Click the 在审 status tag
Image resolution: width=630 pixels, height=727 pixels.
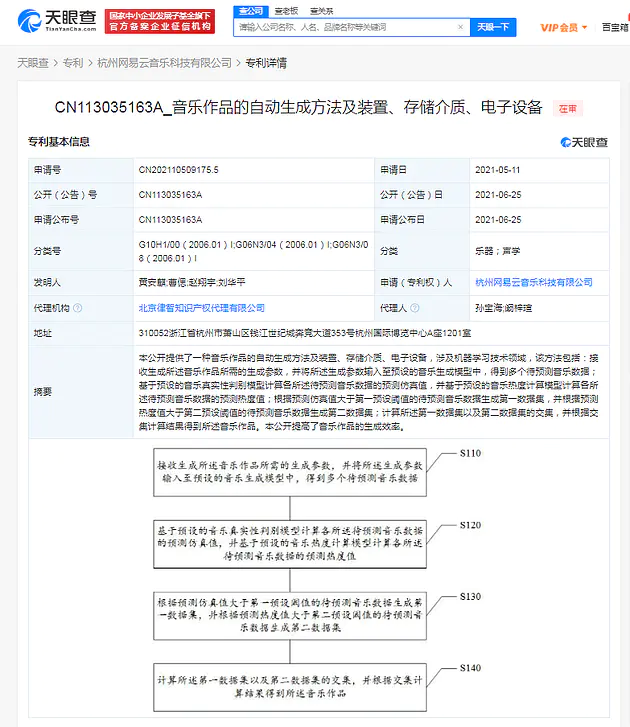(x=568, y=108)
